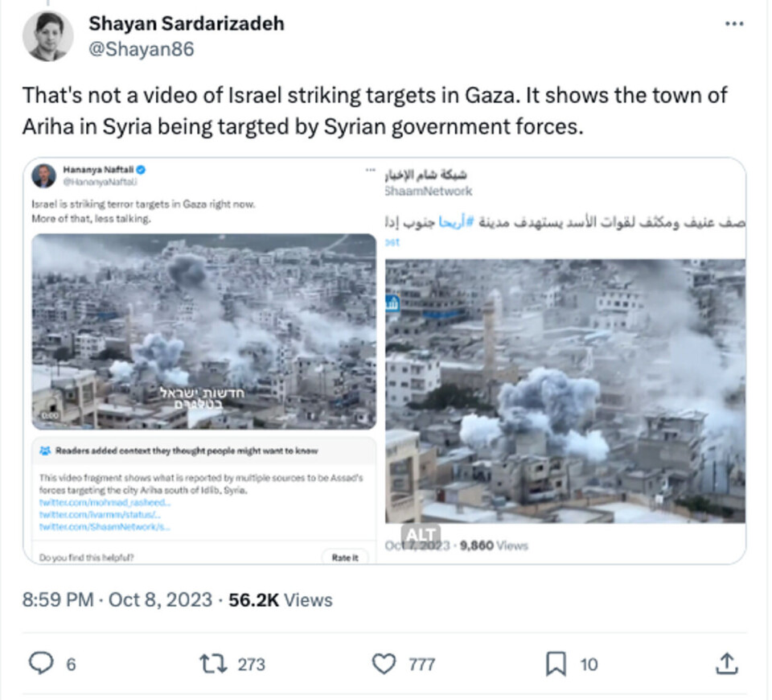Retweet the post using the arrows icon
772x700 pixels.
[213, 664]
